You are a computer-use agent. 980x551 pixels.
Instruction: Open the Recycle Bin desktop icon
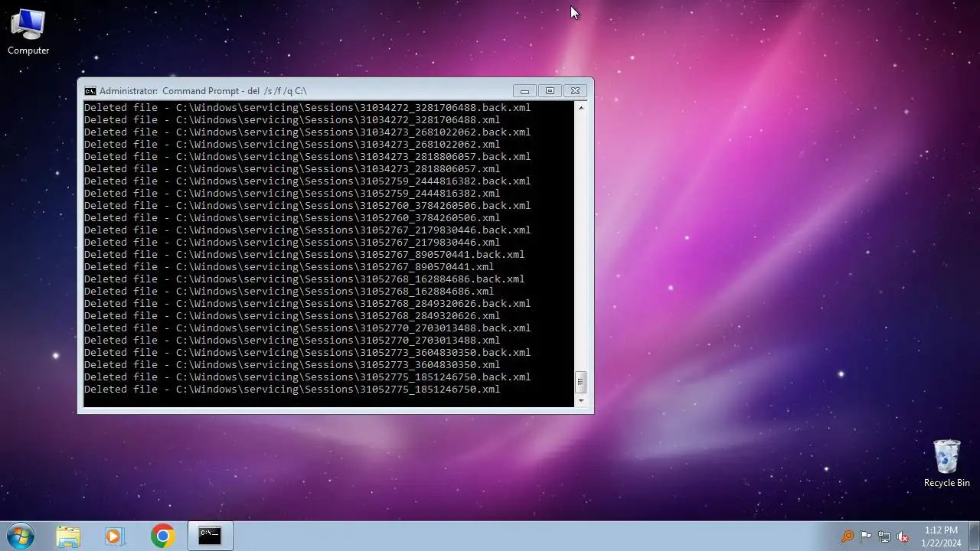pyautogui.click(x=946, y=463)
